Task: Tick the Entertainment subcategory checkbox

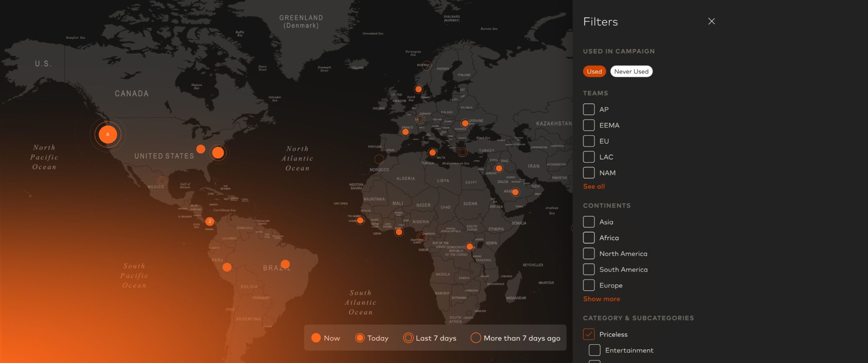Action: click(595, 350)
